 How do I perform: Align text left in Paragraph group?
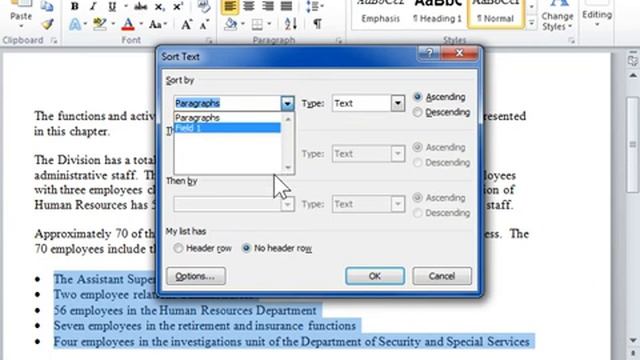pos(230,7)
